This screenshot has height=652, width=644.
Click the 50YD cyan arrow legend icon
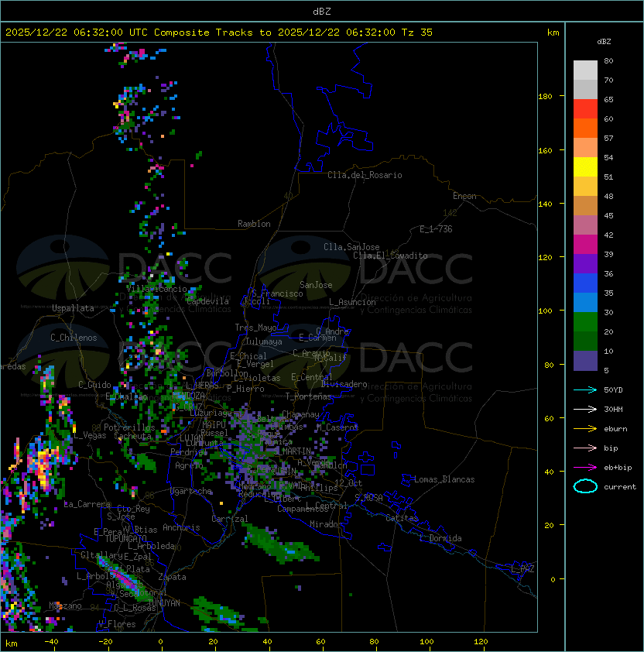[x=585, y=389]
